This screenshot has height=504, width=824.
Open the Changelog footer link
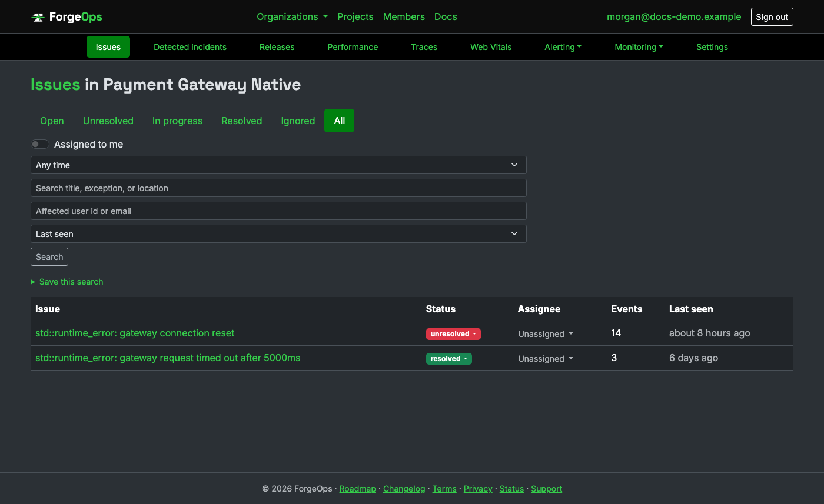coord(404,489)
